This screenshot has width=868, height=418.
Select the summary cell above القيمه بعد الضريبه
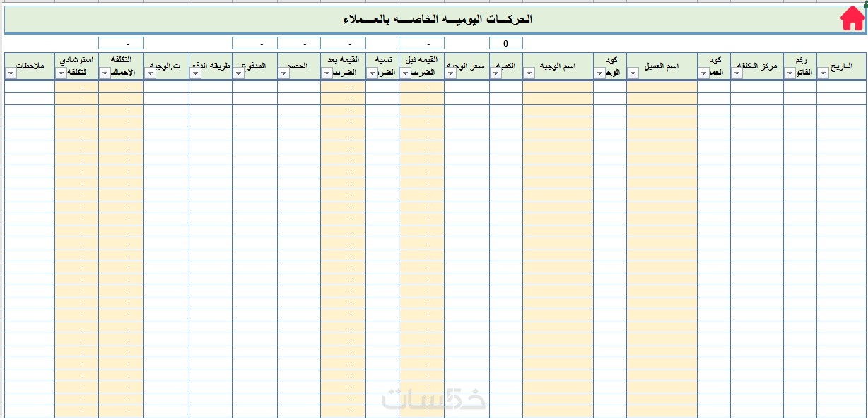pos(343,43)
